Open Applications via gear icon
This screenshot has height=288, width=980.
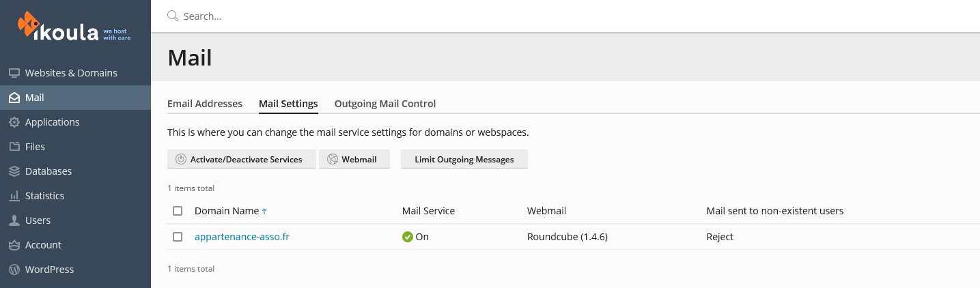(14, 122)
